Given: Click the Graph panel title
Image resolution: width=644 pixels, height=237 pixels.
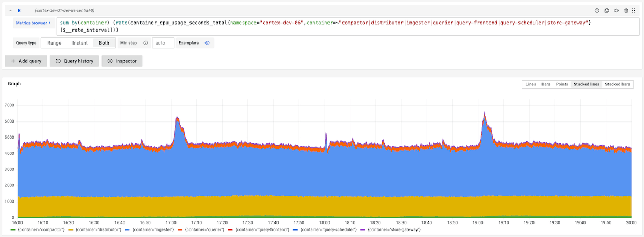Looking at the screenshot, I should tap(14, 84).
